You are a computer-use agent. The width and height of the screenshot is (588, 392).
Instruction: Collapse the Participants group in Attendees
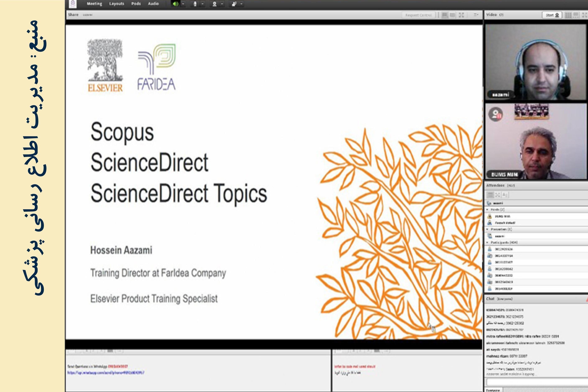click(x=487, y=243)
